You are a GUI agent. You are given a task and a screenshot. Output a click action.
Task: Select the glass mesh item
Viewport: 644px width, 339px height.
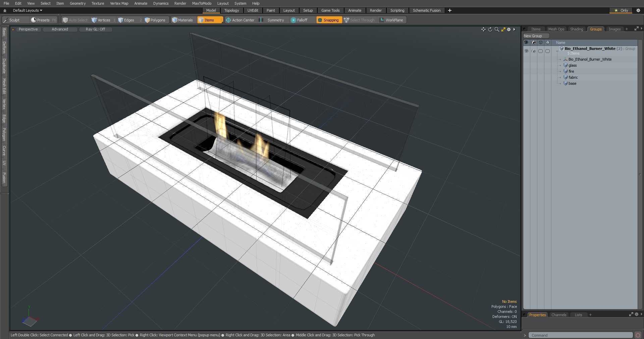tap(573, 65)
